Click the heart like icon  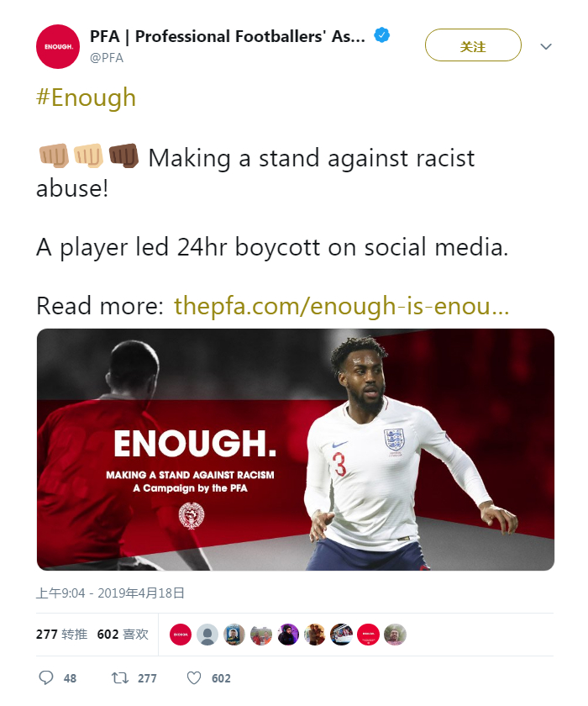(x=194, y=677)
